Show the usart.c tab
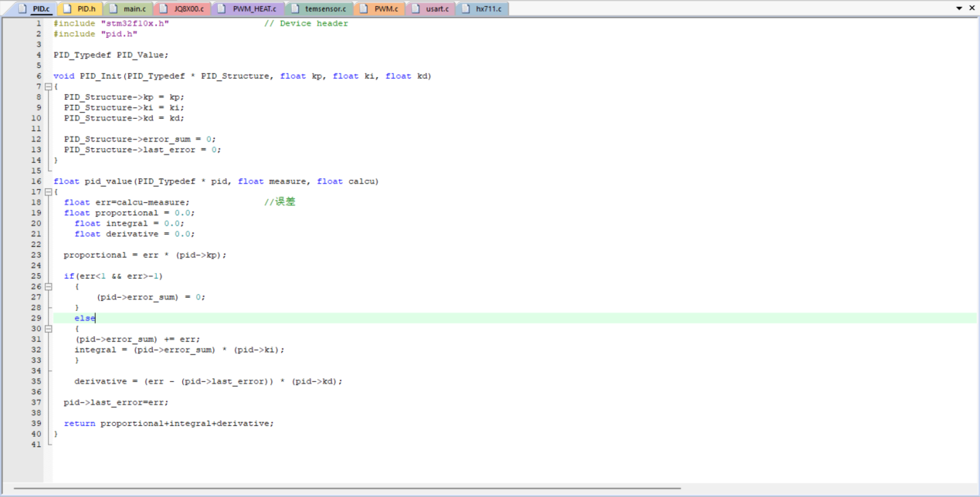980x497 pixels. pyautogui.click(x=430, y=8)
